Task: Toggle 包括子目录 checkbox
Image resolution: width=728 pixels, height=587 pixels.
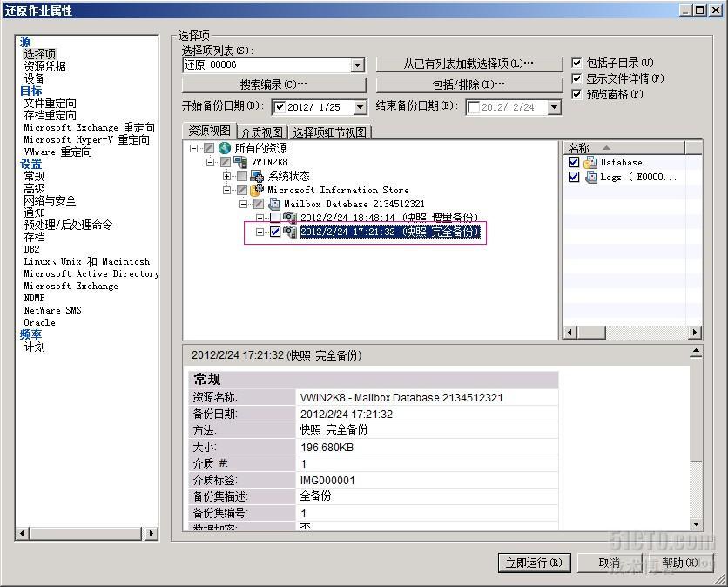Action: (x=576, y=63)
